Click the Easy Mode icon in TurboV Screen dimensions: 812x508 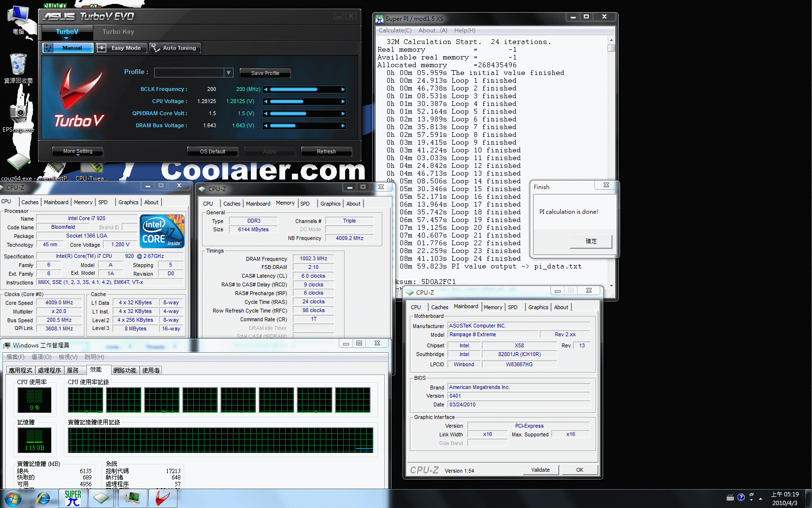coord(101,48)
